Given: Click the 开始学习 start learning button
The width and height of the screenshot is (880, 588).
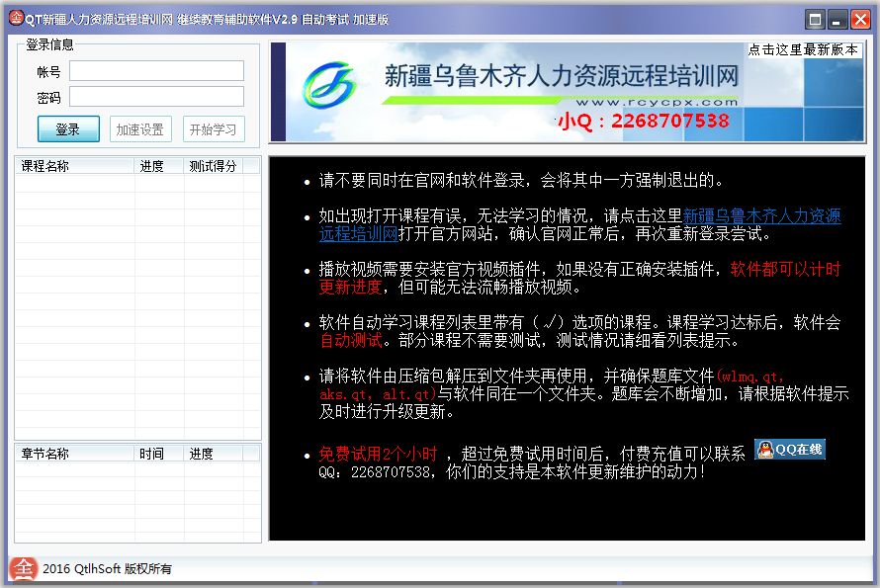Looking at the screenshot, I should (214, 129).
